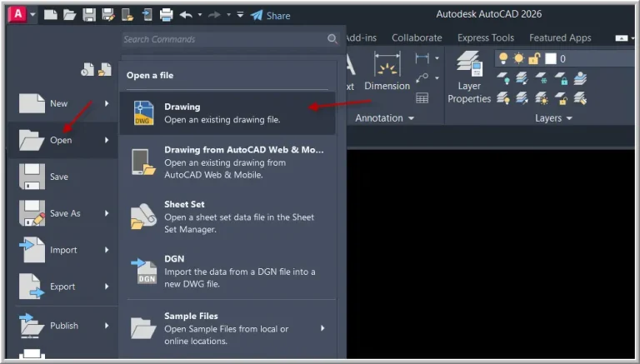
Task: Choose Sheet Set option
Action: pyautogui.click(x=227, y=217)
